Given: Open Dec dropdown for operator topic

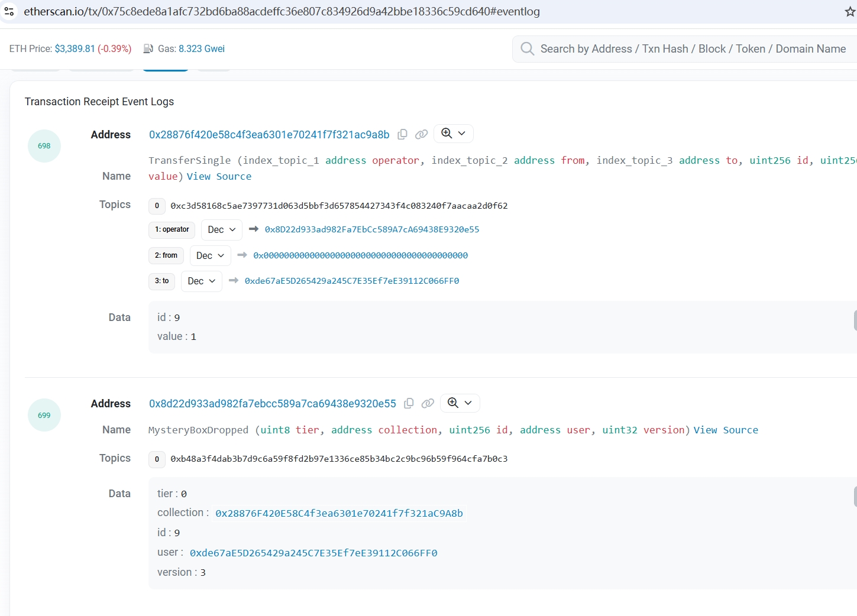Looking at the screenshot, I should pos(222,229).
